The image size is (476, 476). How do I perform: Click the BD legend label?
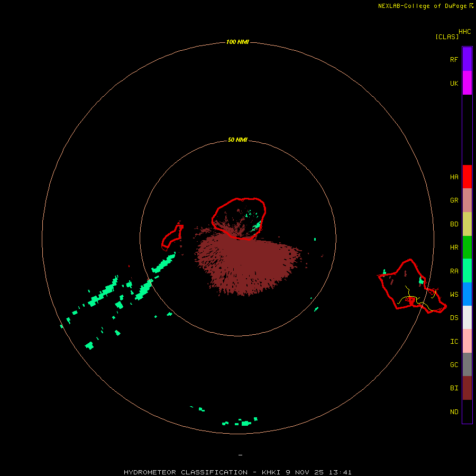[454, 224]
